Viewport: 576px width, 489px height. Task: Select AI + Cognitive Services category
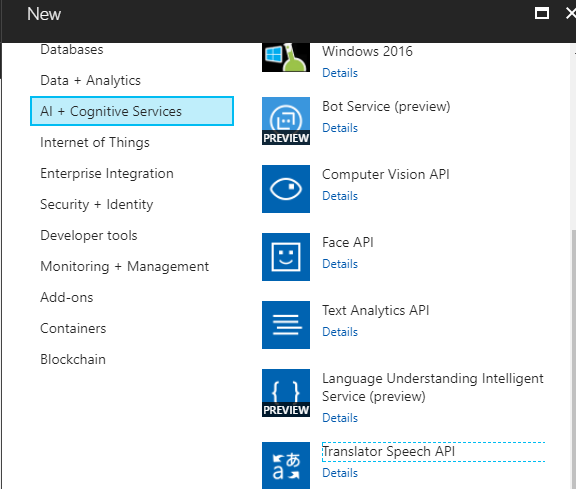[x=132, y=111]
